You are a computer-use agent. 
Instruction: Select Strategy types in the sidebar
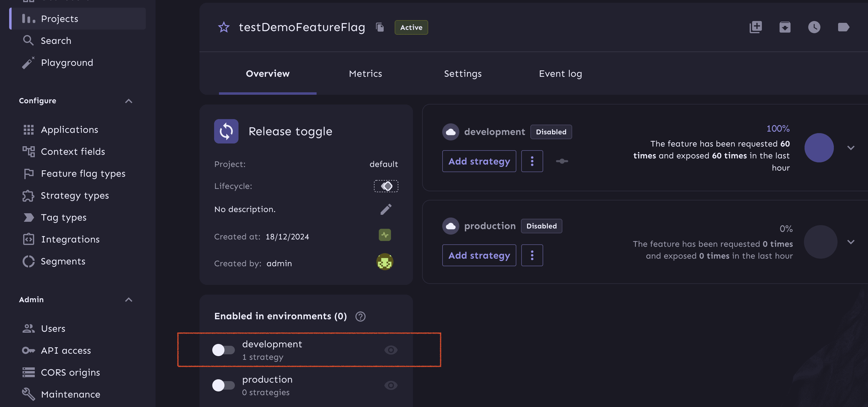[75, 195]
